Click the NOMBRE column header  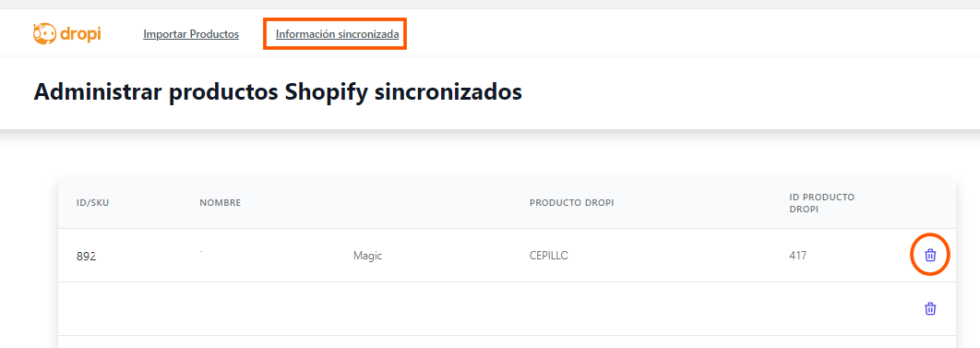pyautogui.click(x=220, y=202)
